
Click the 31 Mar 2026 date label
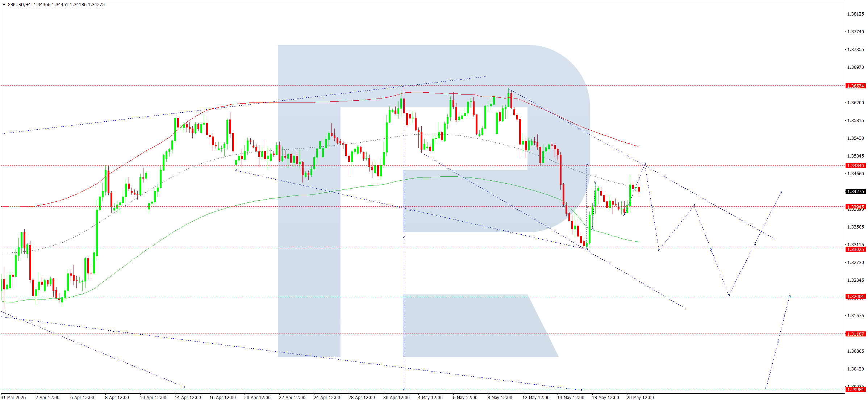pos(13,397)
